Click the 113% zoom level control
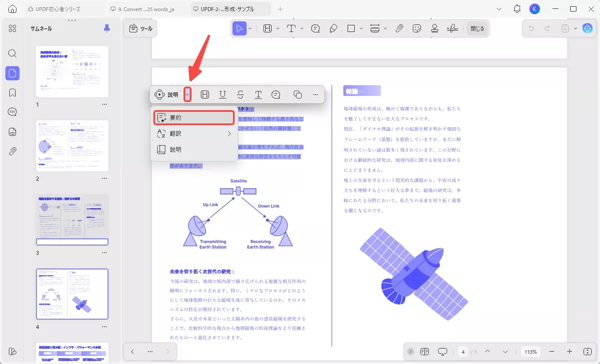This screenshot has width=600, height=364. click(530, 351)
